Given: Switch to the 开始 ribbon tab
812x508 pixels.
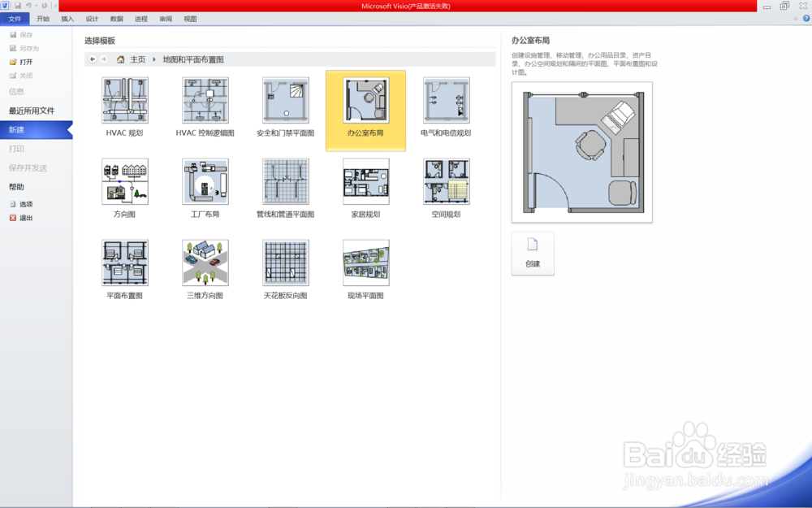Looking at the screenshot, I should click(43, 19).
